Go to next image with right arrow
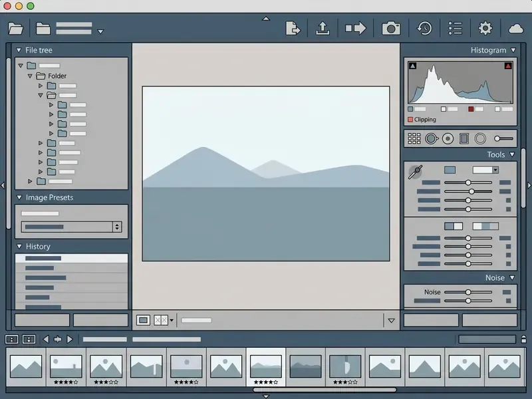This screenshot has height=399, width=532. [70, 339]
